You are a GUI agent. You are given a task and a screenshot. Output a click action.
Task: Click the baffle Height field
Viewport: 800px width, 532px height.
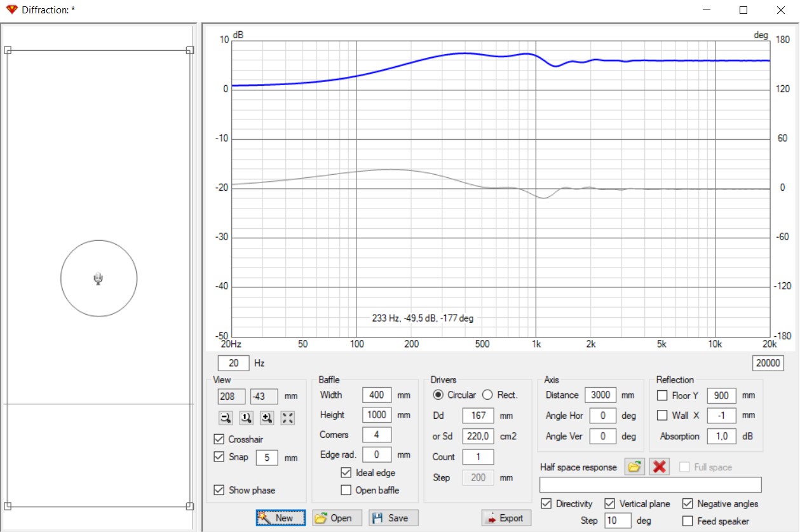click(377, 415)
